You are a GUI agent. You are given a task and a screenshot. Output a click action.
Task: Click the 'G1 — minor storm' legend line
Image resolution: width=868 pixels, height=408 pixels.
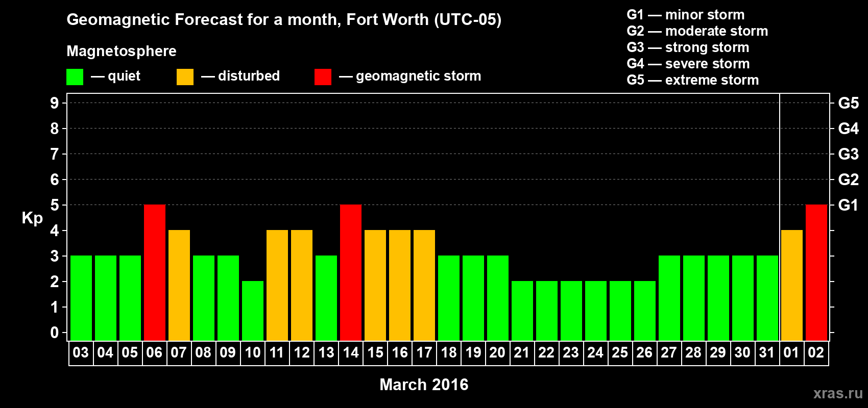point(685,15)
